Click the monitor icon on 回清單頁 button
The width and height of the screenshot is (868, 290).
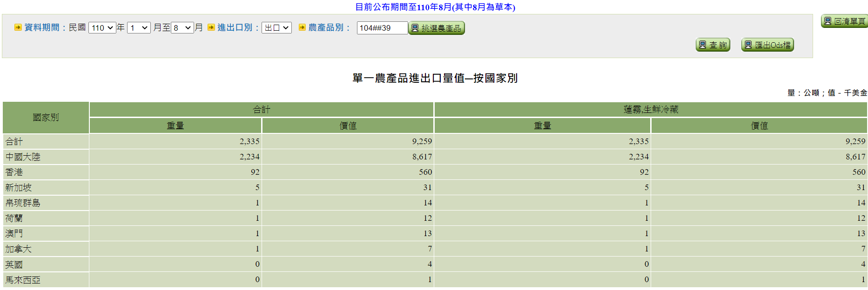click(x=828, y=21)
